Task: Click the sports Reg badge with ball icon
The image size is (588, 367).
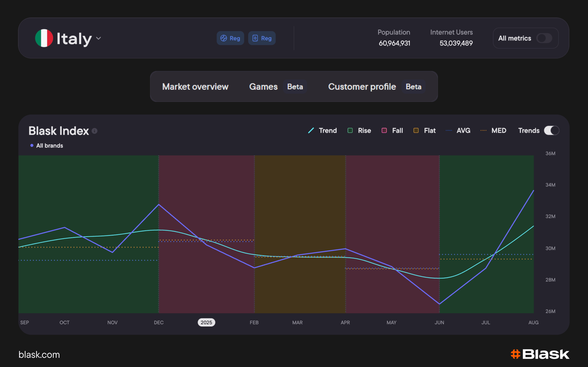Action: pyautogui.click(x=230, y=38)
